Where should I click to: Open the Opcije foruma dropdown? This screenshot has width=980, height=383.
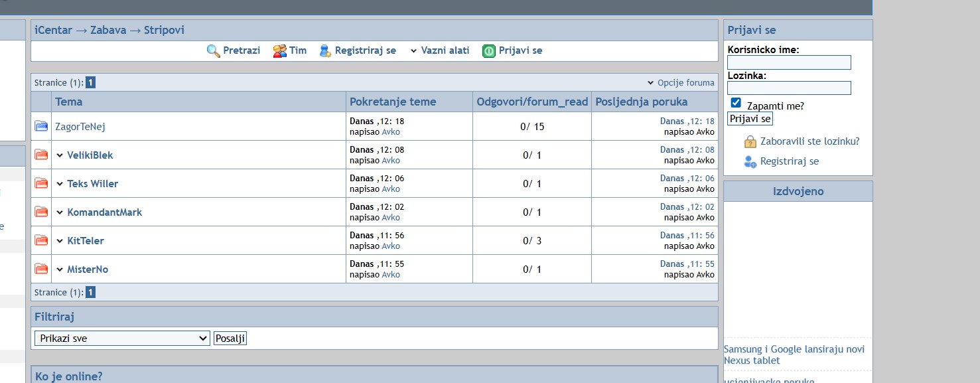681,83
